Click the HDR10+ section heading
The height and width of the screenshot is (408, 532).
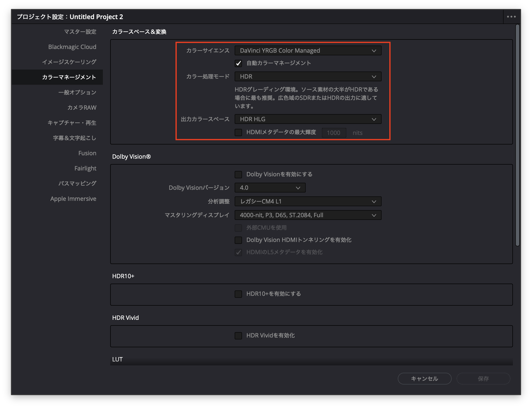click(123, 276)
